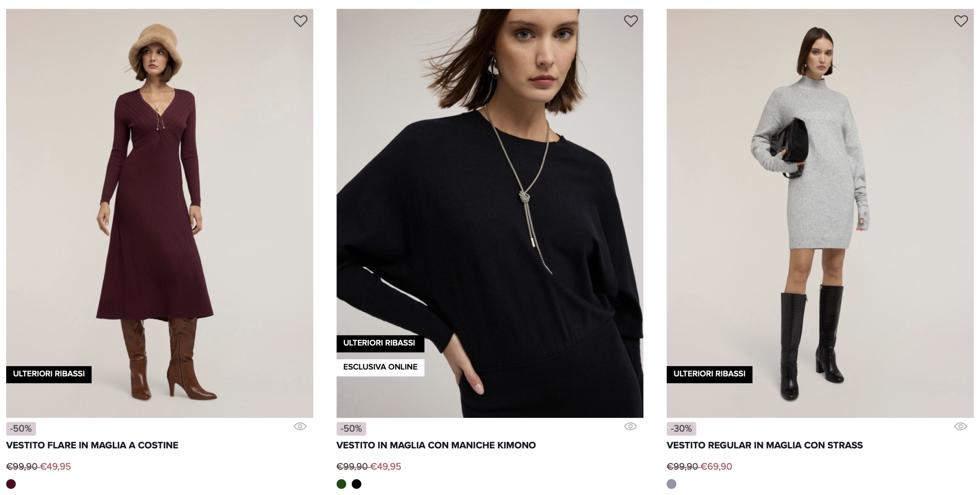Click the burgundy dress product photo
Viewport: 980px width, 495px height.
(159, 191)
